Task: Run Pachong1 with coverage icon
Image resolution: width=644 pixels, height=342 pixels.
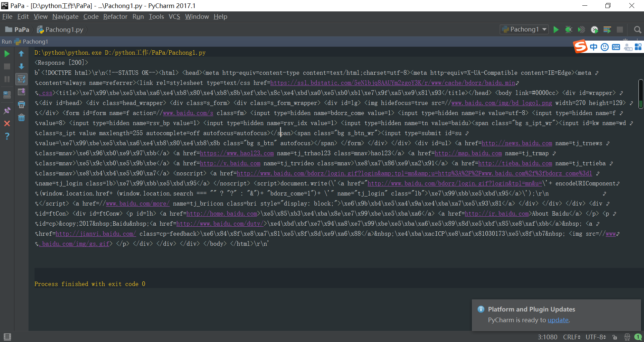Action: pos(581,30)
